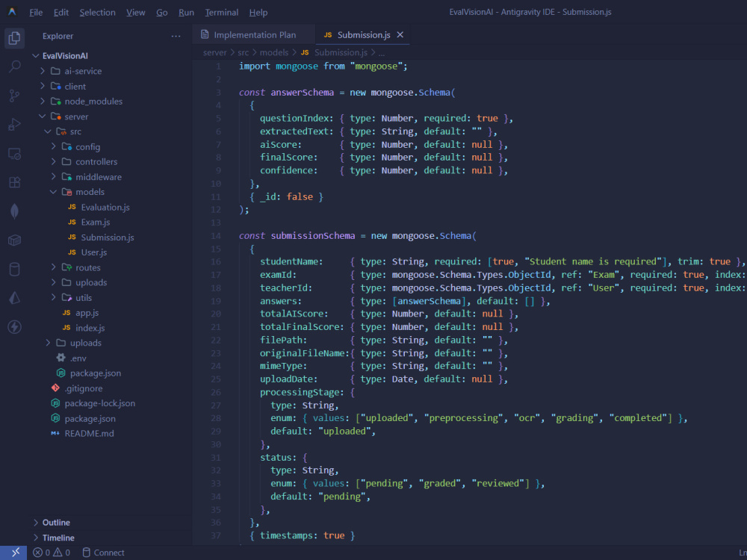Open the database cylinder icon in activity bar
This screenshot has height=560, width=747.
click(14, 269)
